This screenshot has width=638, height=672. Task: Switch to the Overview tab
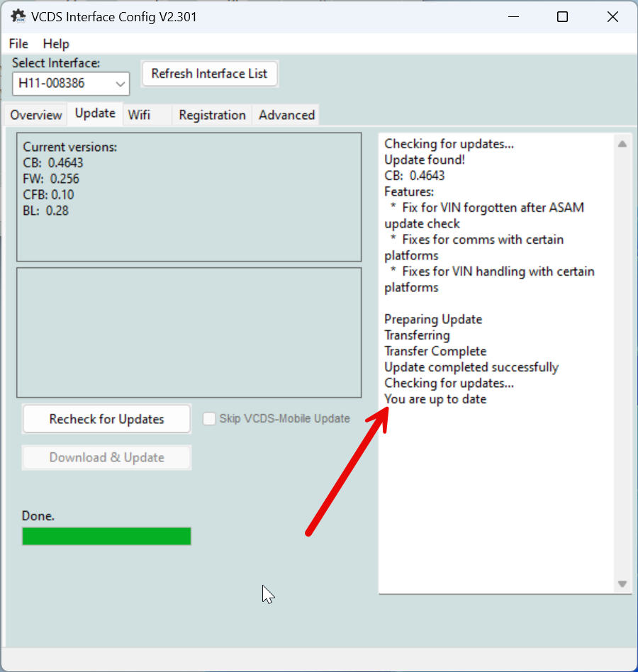36,115
